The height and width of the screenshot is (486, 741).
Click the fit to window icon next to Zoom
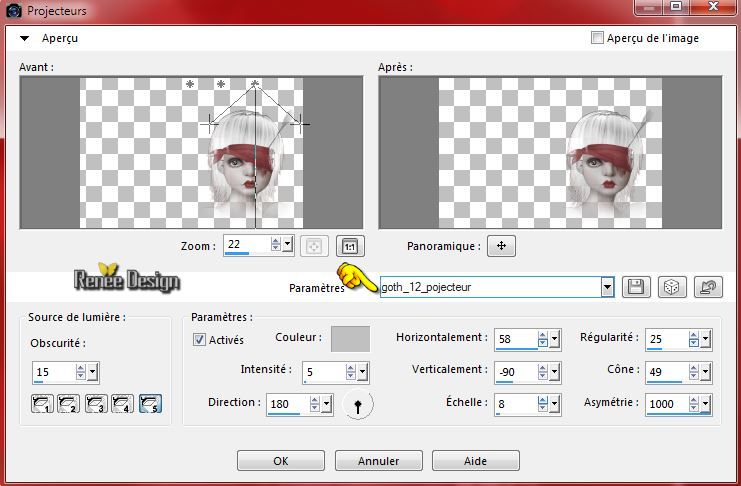click(314, 246)
